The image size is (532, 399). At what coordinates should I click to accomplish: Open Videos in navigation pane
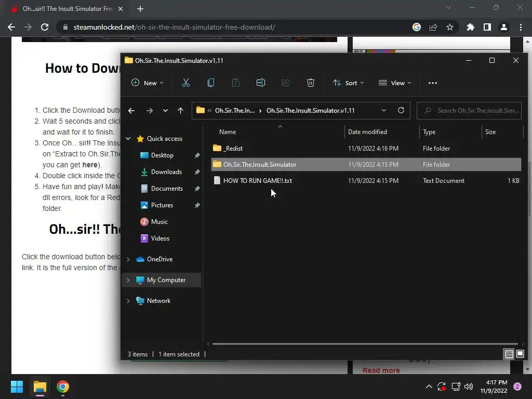click(x=160, y=238)
